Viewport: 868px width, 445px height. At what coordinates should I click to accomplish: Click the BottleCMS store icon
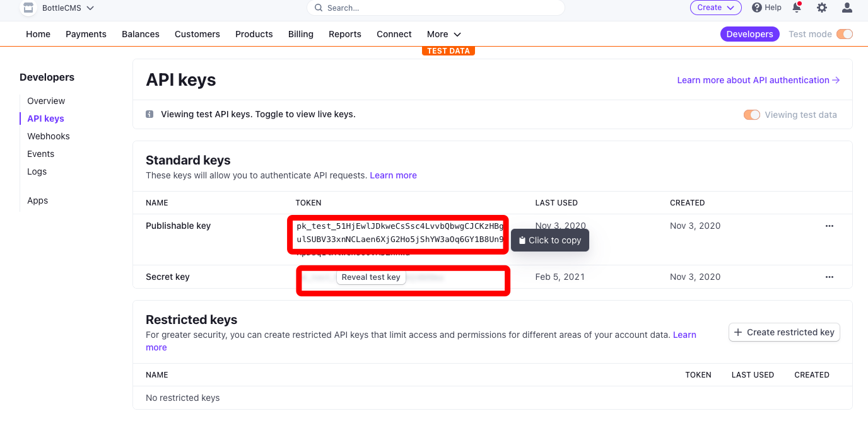pos(28,8)
